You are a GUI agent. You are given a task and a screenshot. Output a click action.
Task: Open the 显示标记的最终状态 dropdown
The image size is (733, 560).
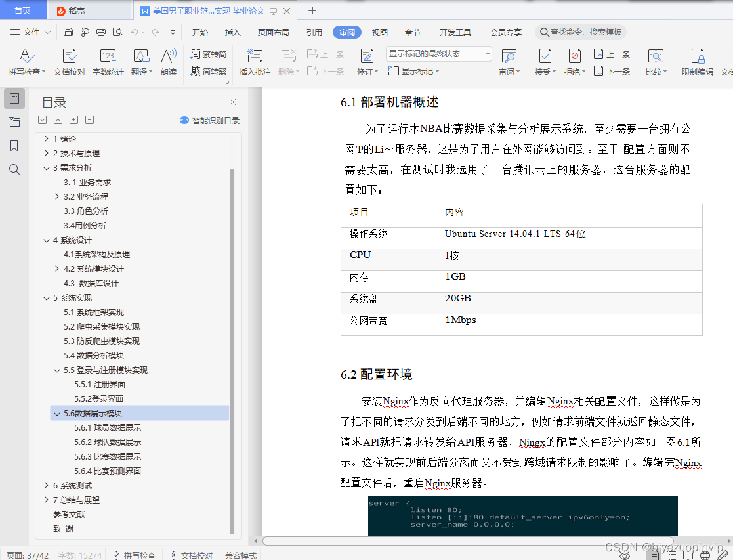click(439, 54)
